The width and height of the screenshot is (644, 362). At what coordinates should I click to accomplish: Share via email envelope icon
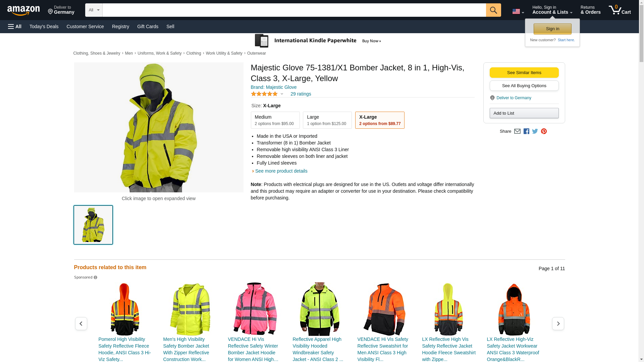click(517, 131)
